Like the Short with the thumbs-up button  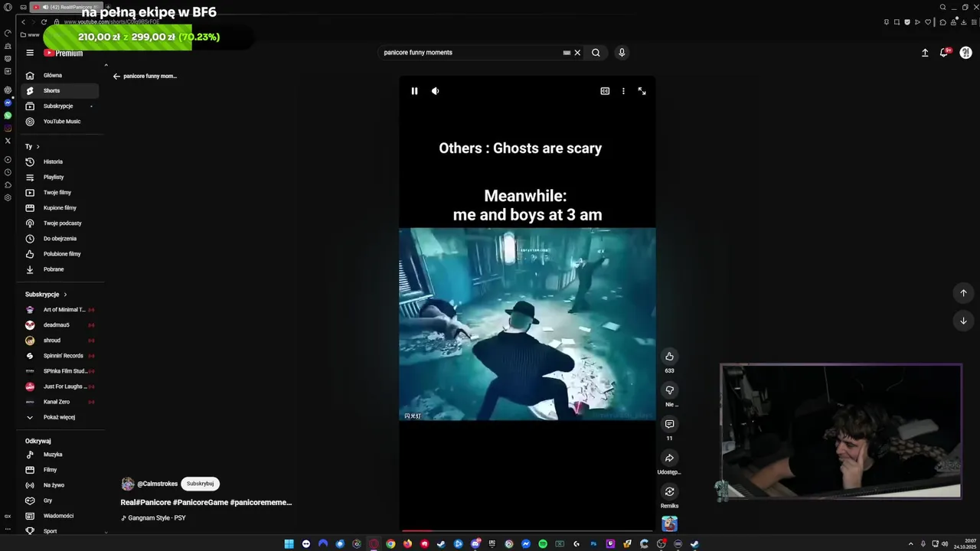pyautogui.click(x=669, y=357)
